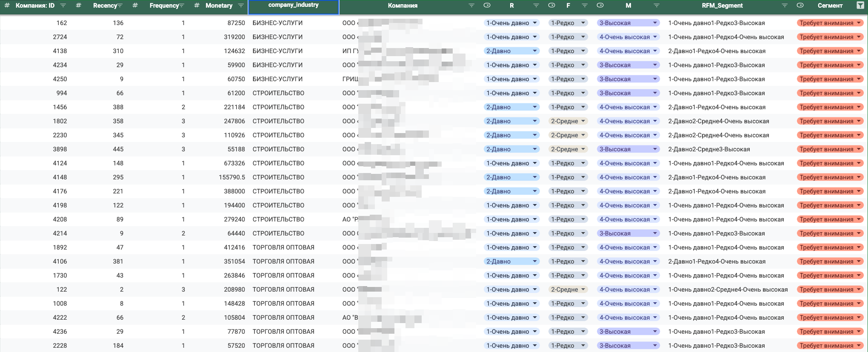Select Monetary cell with value 673326
This screenshot has height=352, width=868.
(x=234, y=163)
